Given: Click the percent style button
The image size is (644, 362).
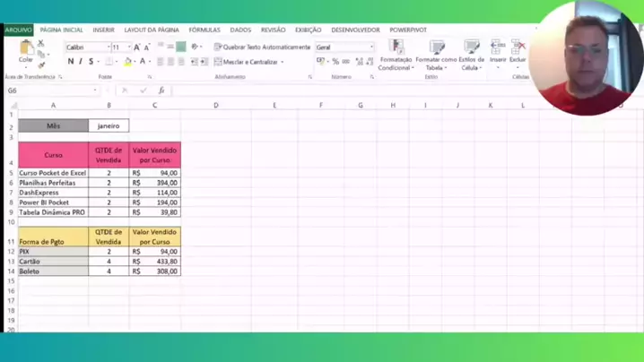Looking at the screenshot, I should 335,62.
